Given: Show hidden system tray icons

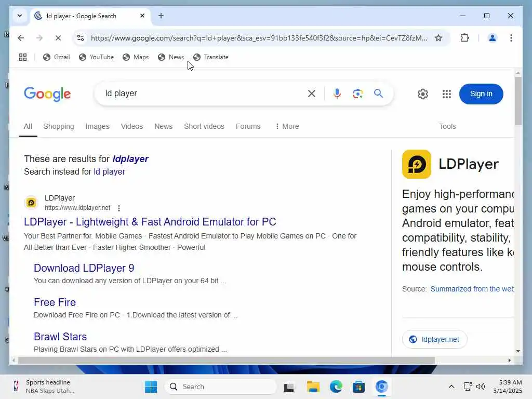Looking at the screenshot, I should coord(451,387).
